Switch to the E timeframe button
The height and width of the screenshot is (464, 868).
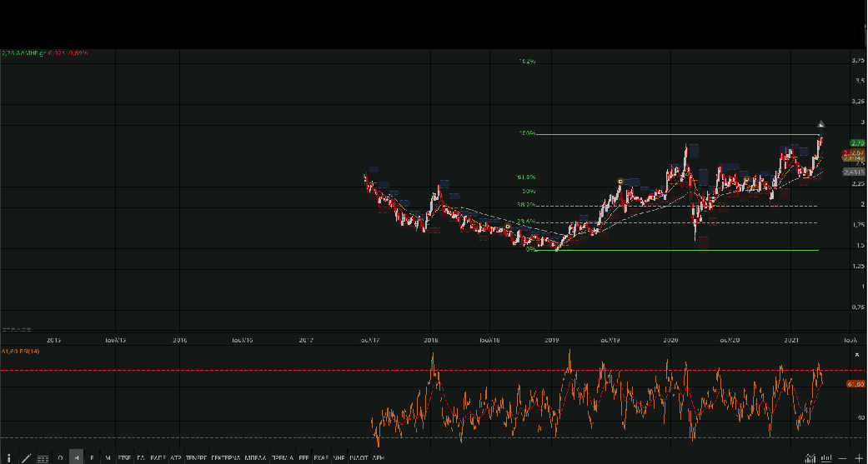pos(92,457)
